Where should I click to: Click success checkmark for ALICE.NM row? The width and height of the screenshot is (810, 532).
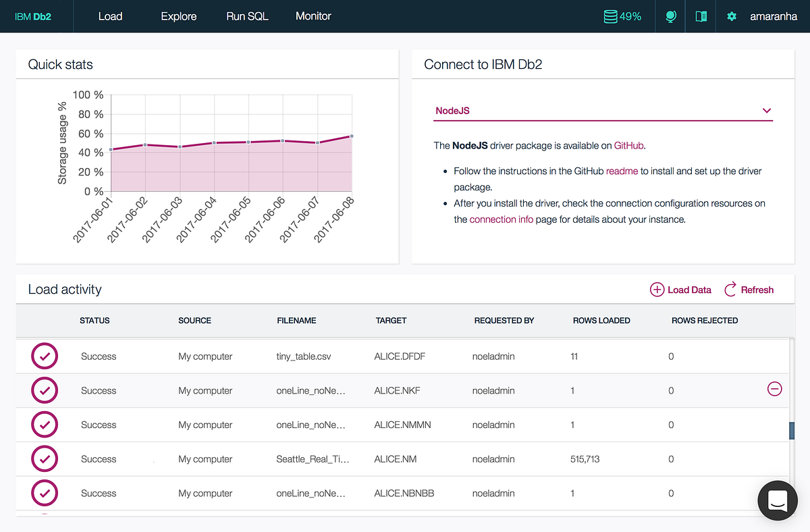click(45, 459)
